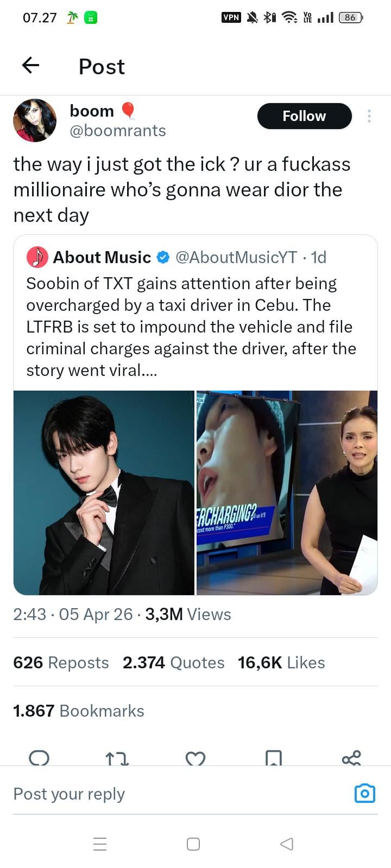Follow the boom account
391x868 pixels.
pos(304,116)
